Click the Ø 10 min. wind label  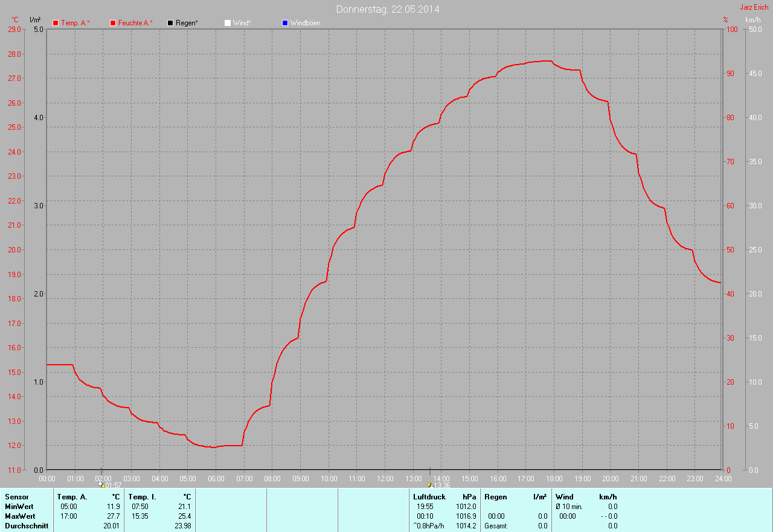(569, 507)
